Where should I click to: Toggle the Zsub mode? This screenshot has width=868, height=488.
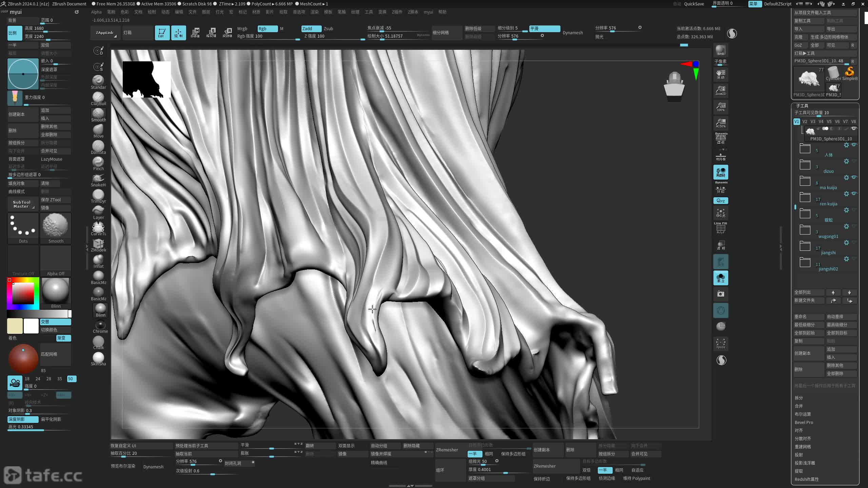point(328,29)
